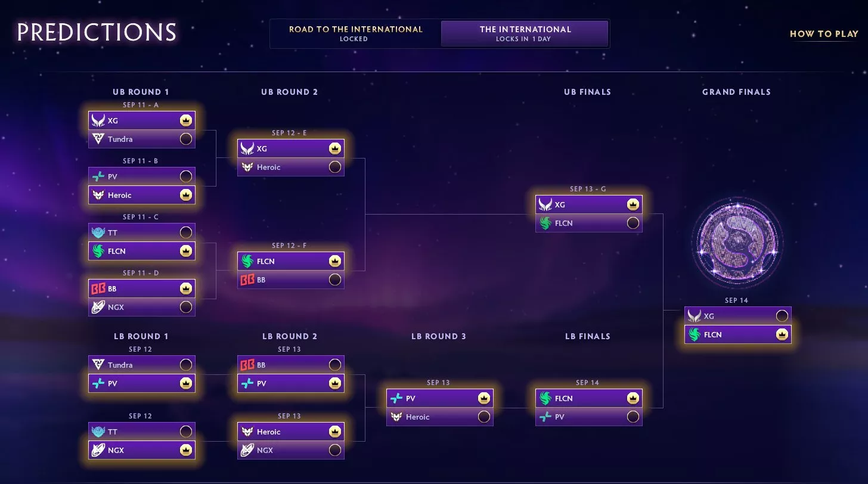Pick Tundra as winner in SEP 11 - A

tap(186, 139)
